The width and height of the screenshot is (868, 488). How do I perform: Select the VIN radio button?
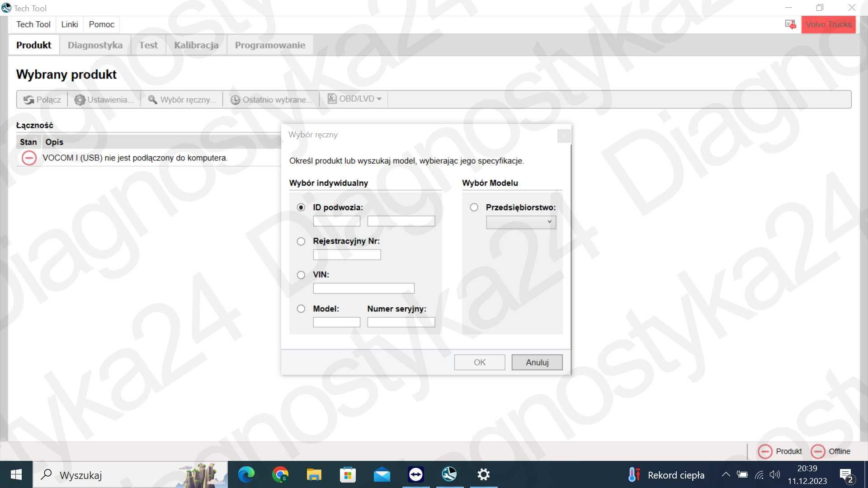coord(301,275)
